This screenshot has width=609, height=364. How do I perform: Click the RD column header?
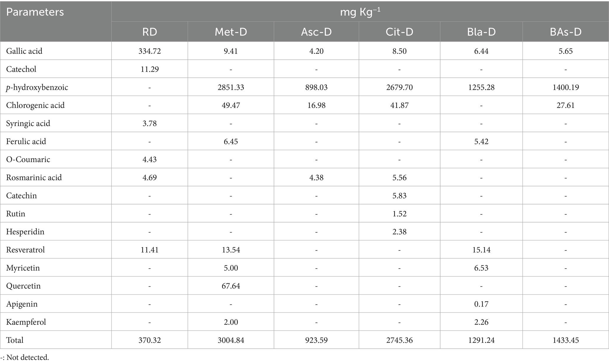pos(150,32)
